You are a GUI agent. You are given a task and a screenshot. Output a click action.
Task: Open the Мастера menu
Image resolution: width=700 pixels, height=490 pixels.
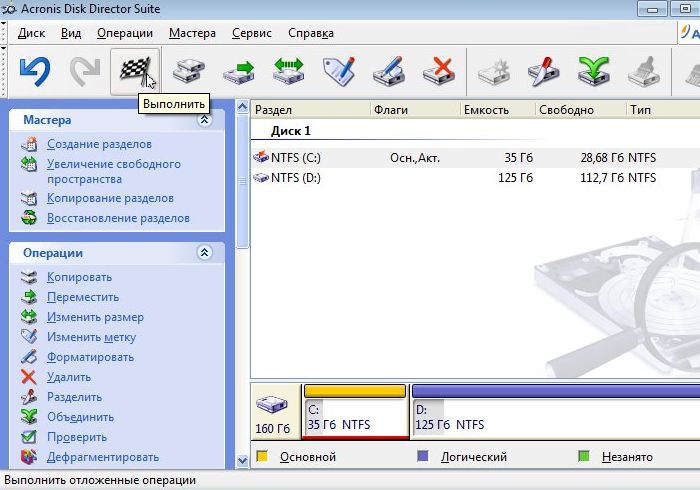pyautogui.click(x=192, y=33)
